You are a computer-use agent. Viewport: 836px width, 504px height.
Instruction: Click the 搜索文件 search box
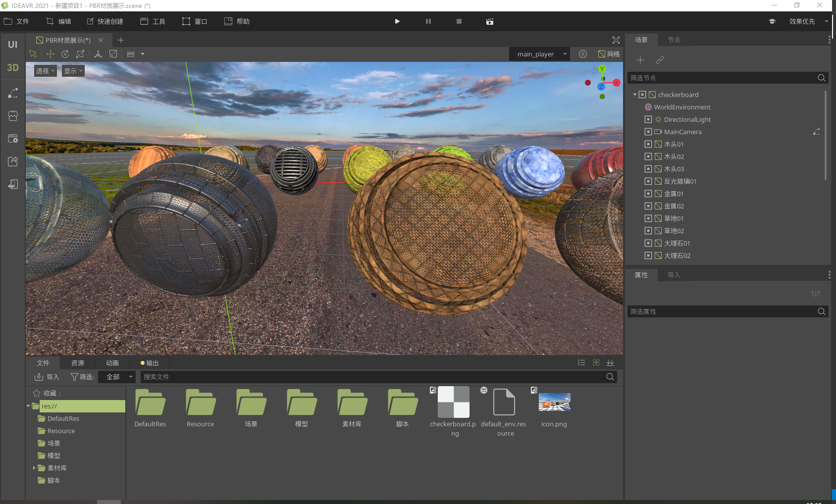378,377
